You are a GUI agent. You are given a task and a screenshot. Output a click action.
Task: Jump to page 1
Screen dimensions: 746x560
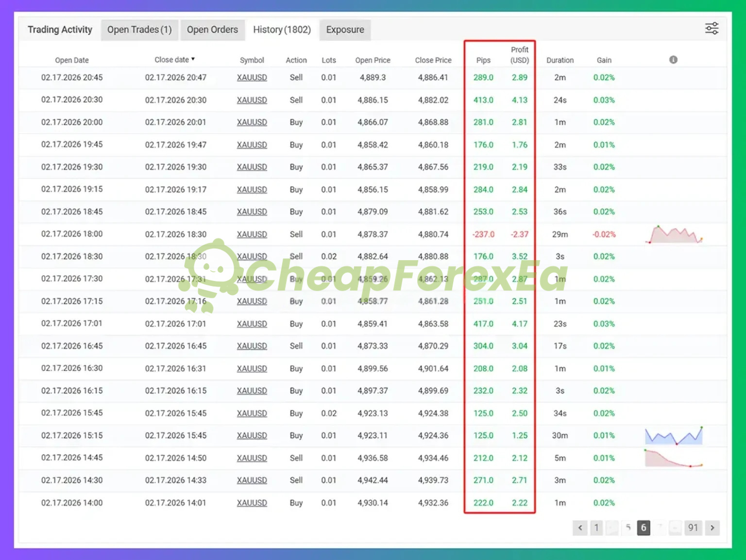click(596, 527)
